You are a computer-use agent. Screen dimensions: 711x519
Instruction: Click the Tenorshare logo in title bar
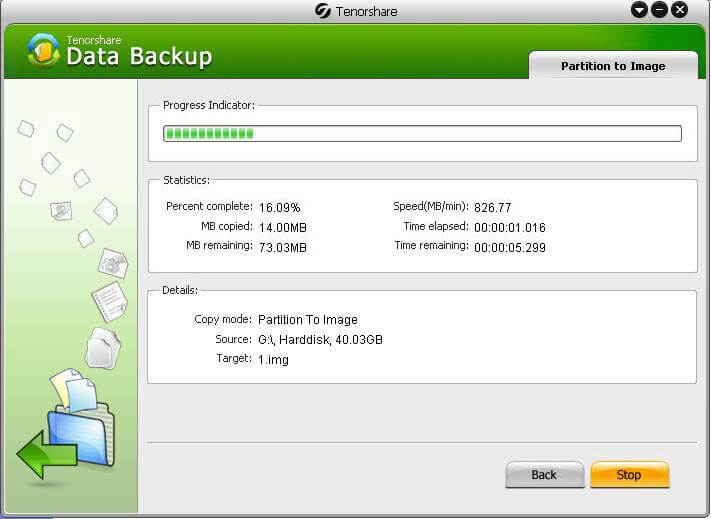[x=322, y=11]
